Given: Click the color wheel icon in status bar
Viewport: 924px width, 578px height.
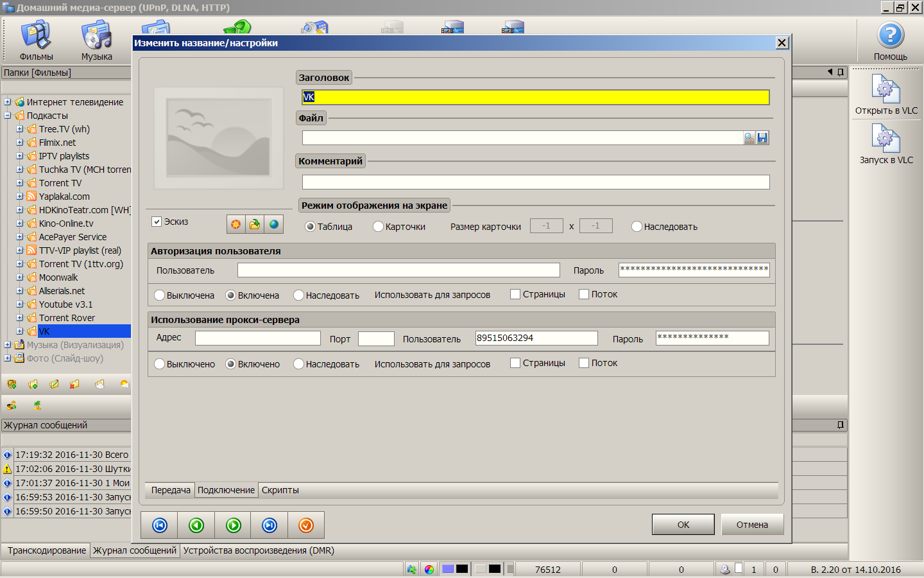Looking at the screenshot, I should click(429, 569).
